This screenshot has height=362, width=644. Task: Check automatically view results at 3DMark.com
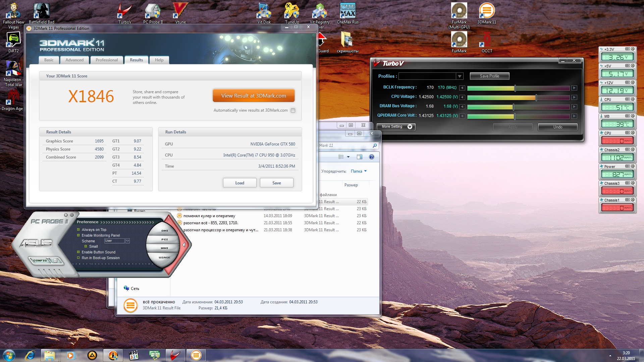pos(293,110)
